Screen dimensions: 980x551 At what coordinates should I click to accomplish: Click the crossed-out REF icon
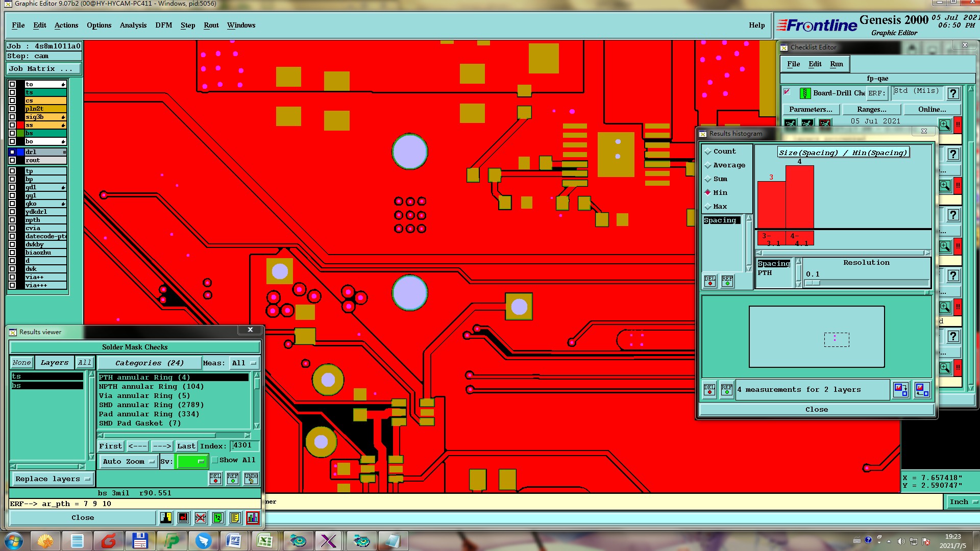click(x=201, y=518)
